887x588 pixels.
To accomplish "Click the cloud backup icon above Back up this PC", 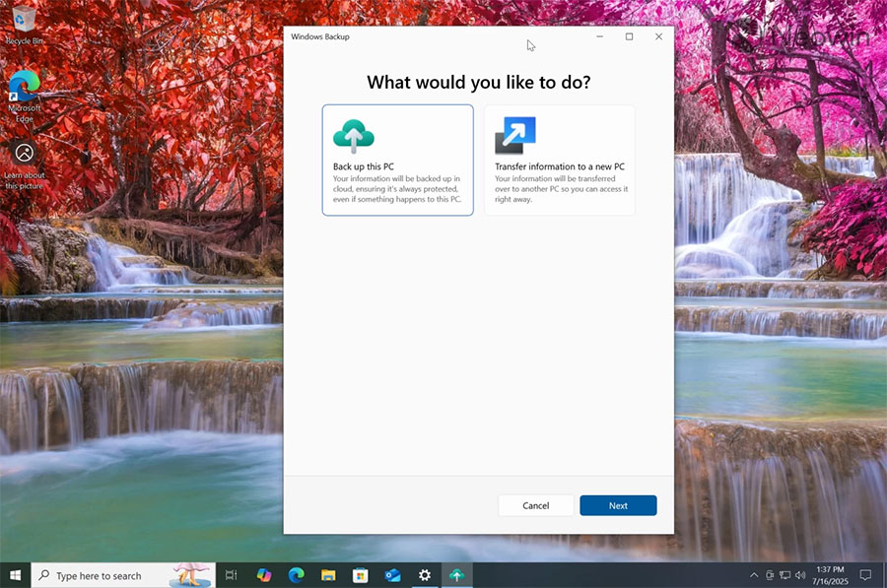I will click(x=354, y=135).
